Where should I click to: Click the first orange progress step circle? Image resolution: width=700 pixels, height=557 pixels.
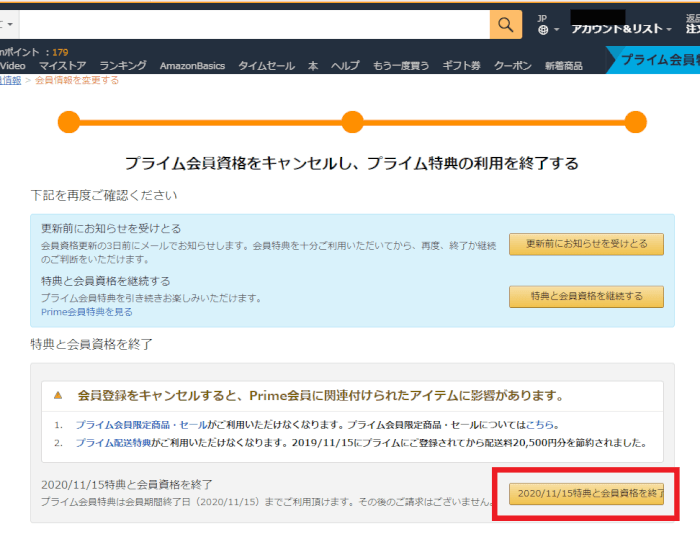69,122
